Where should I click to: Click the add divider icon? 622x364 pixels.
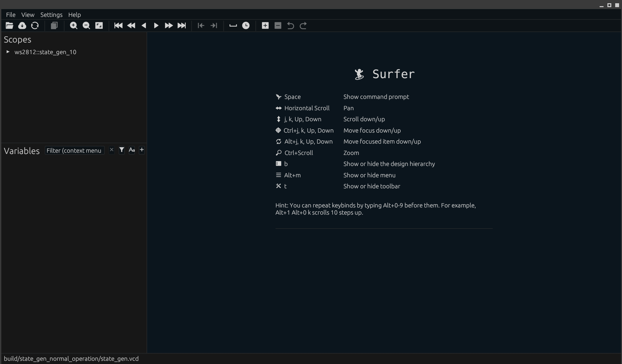click(233, 26)
